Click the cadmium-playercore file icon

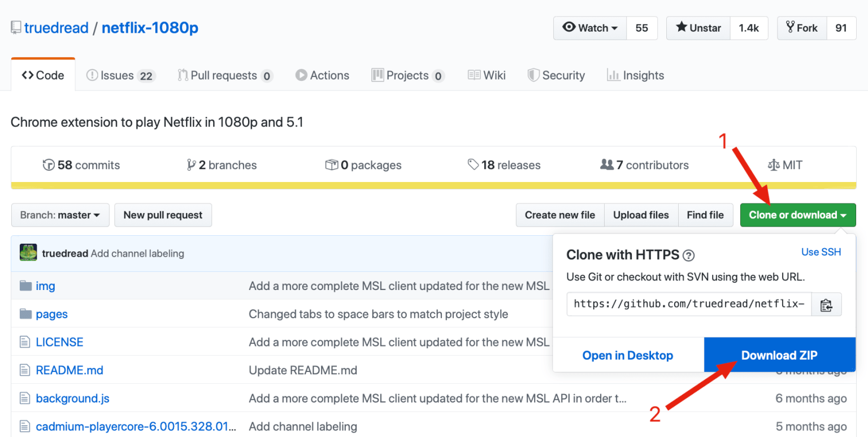click(24, 426)
